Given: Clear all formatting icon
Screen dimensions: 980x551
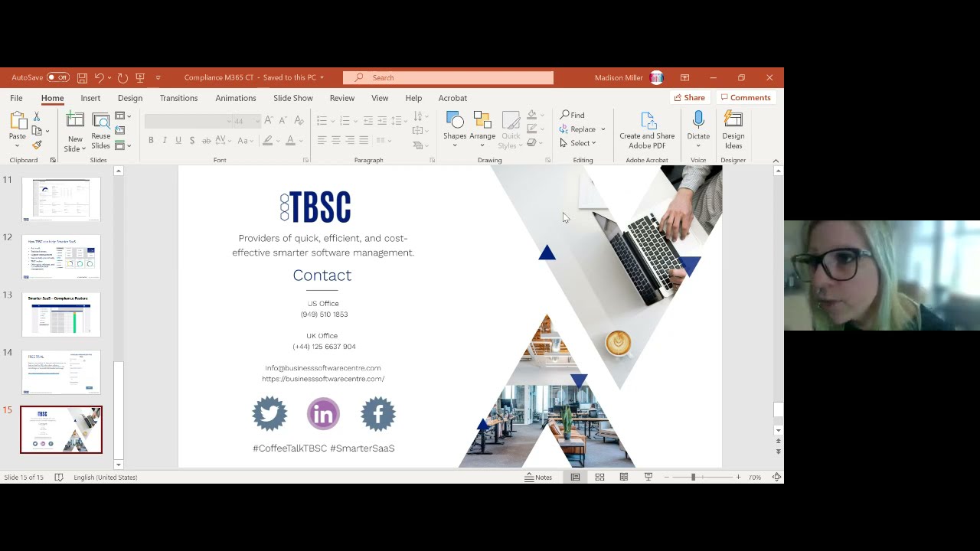Looking at the screenshot, I should [x=298, y=121].
